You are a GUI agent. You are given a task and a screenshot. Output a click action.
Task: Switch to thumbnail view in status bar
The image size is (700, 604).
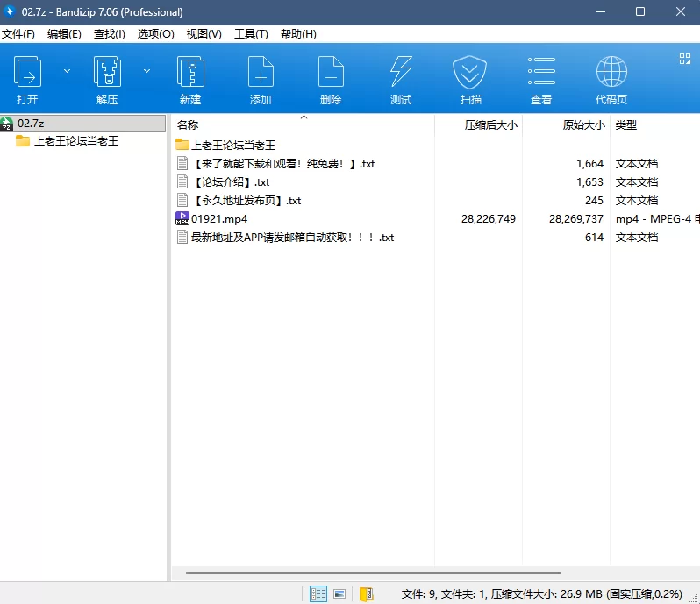(339, 593)
